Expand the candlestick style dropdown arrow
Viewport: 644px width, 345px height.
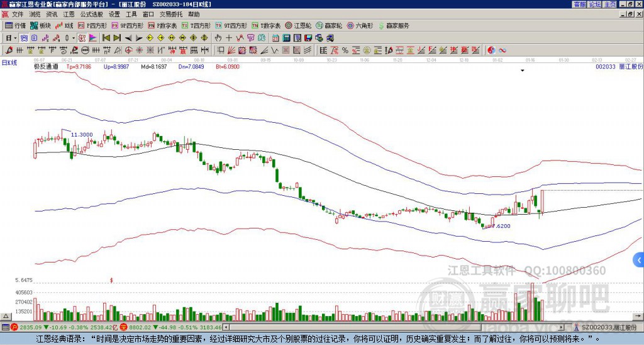click(74, 38)
